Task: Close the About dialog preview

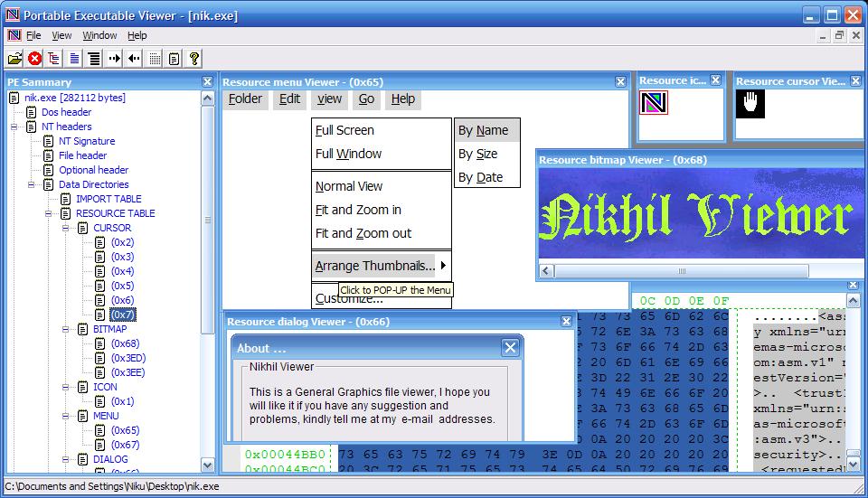Action: (510, 348)
